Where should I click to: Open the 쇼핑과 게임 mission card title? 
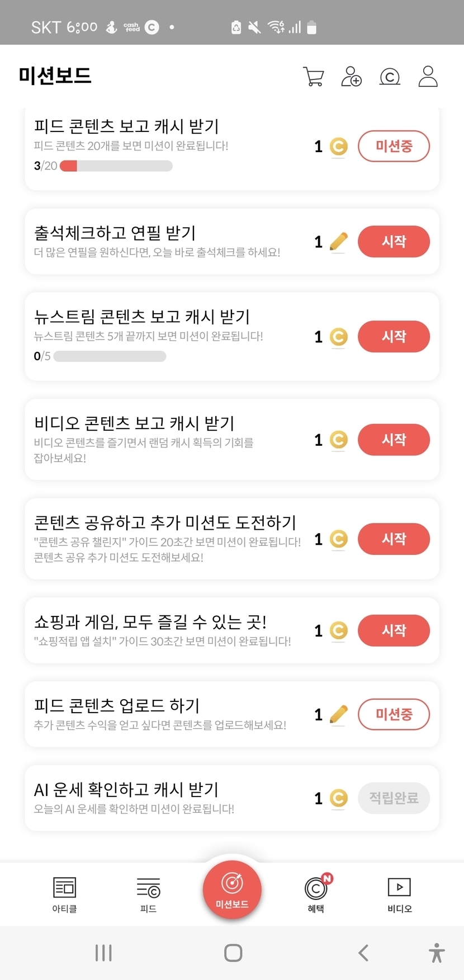click(150, 621)
